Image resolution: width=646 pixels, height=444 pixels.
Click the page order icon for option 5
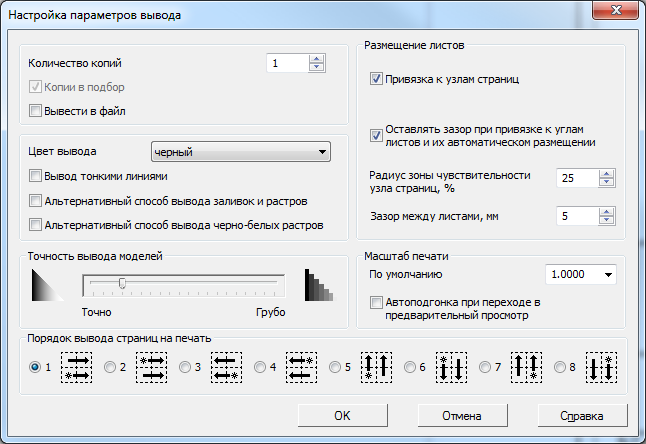pyautogui.click(x=377, y=367)
